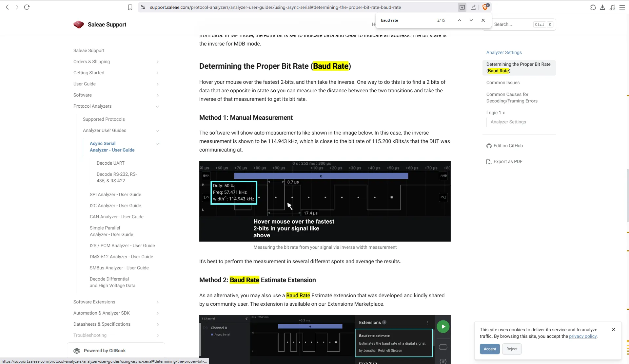Click the Export as PDF icon
Image resolution: width=629 pixels, height=364 pixels.
pyautogui.click(x=488, y=161)
